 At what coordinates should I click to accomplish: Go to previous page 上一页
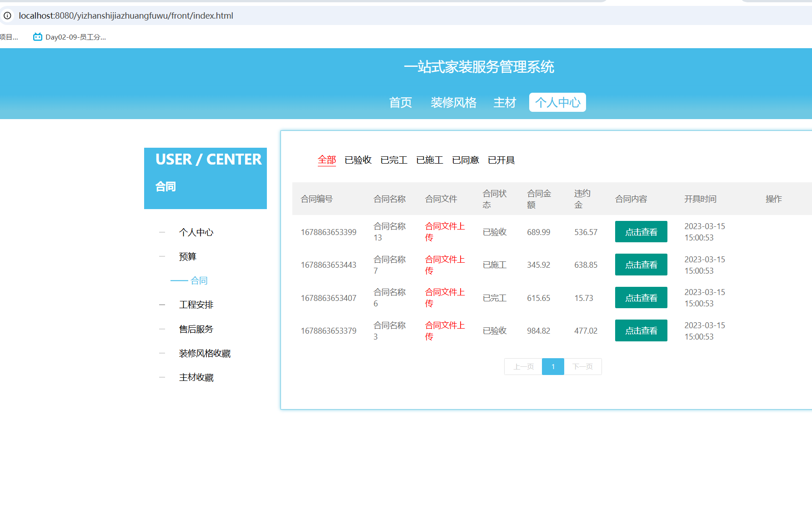click(523, 367)
